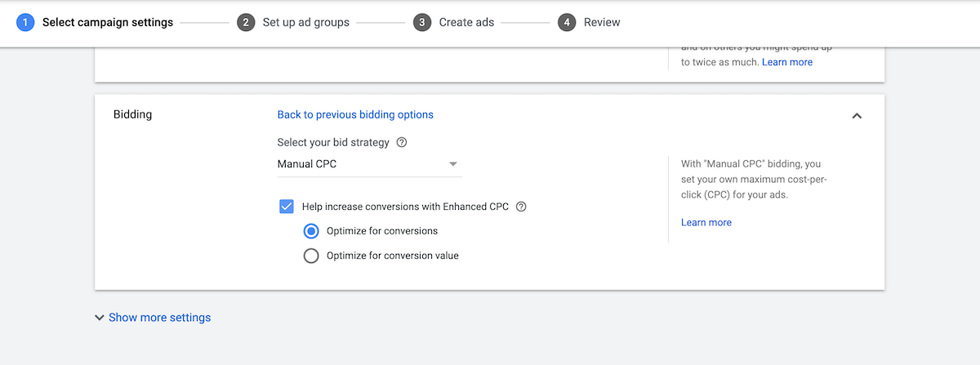Click Learn more under Manual CPC description
Image resolution: width=980 pixels, height=365 pixels.
click(706, 222)
